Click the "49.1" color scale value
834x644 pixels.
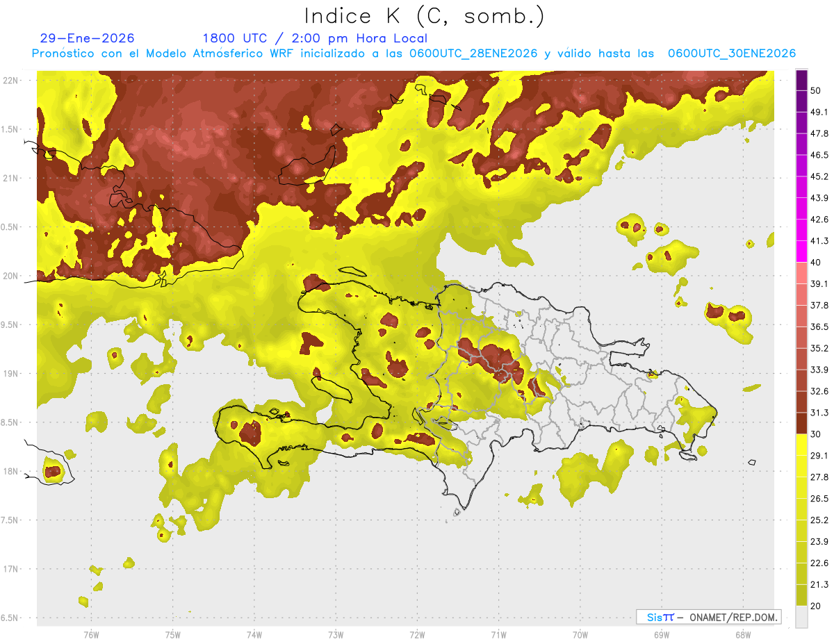coord(819,112)
